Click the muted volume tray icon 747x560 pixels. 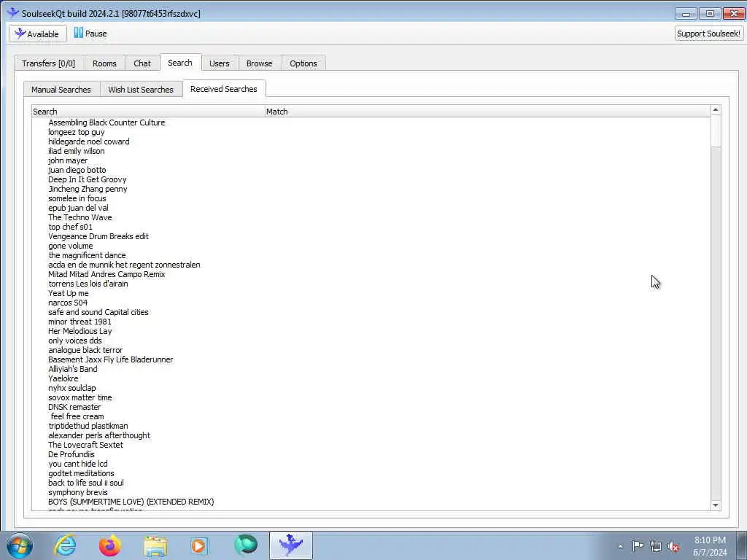(x=673, y=547)
